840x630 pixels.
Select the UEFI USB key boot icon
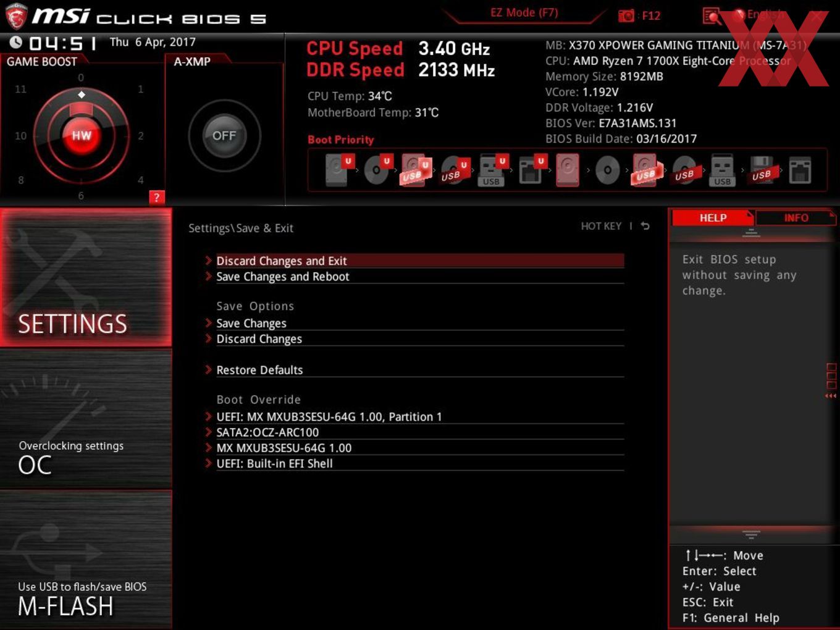click(492, 170)
